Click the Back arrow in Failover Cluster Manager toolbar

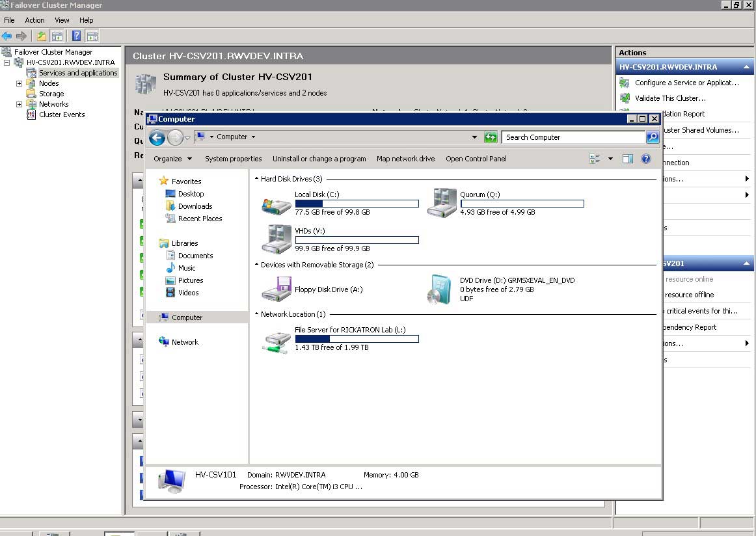point(7,36)
